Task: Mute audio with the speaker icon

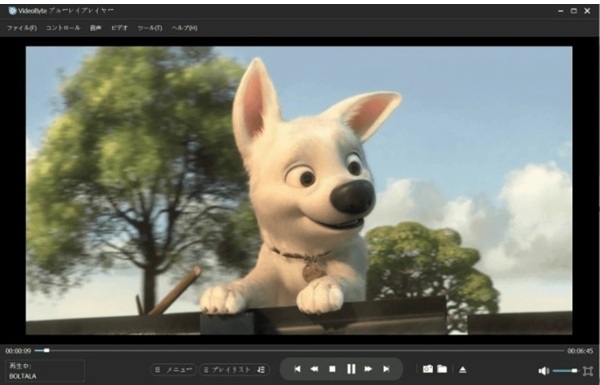Action: point(544,370)
